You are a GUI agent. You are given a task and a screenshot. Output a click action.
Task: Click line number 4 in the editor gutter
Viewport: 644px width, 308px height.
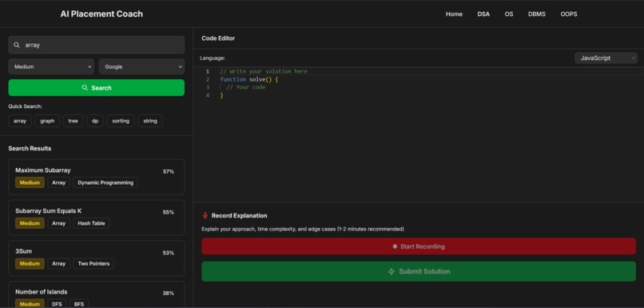coord(208,95)
